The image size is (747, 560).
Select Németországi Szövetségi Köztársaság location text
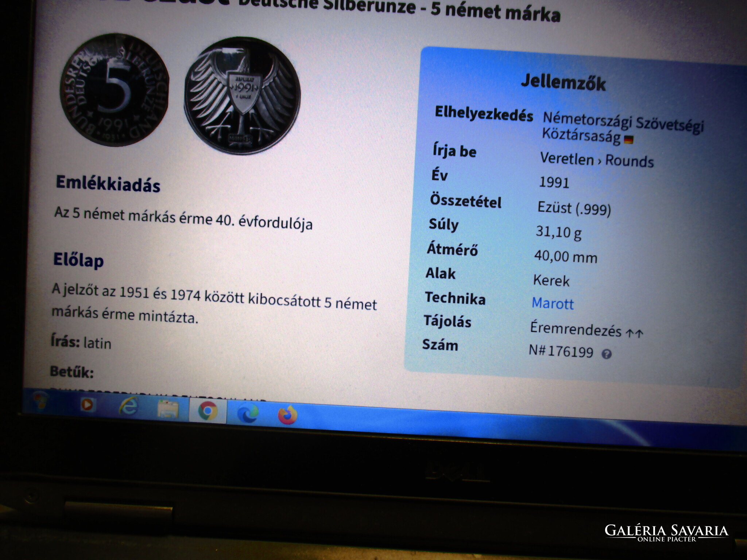tap(623, 128)
